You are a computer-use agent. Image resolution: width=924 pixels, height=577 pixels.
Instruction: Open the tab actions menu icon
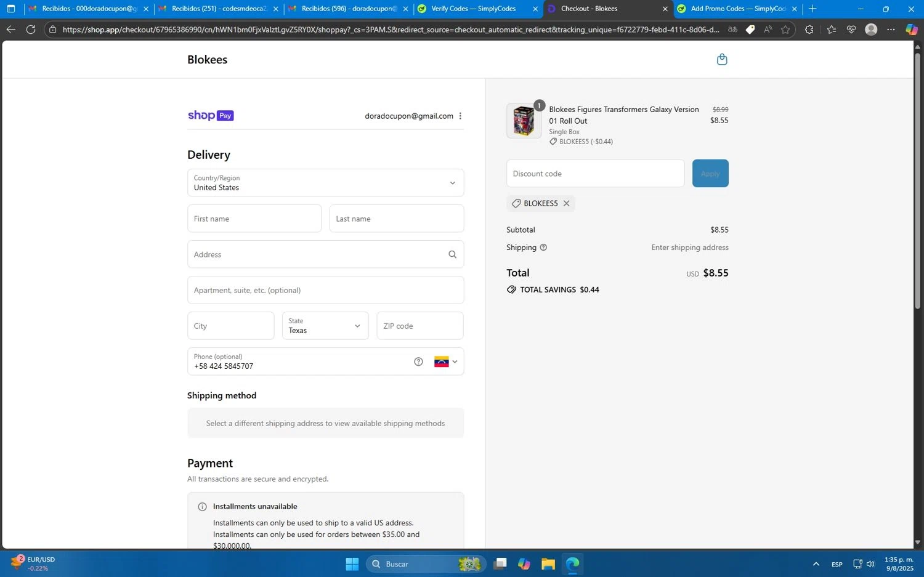point(10,9)
